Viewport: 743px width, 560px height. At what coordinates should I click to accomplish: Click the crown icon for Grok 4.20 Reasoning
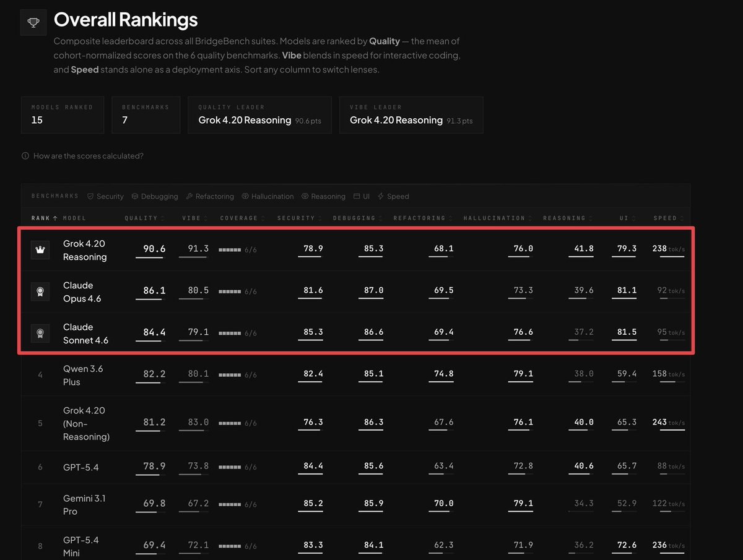pos(40,251)
